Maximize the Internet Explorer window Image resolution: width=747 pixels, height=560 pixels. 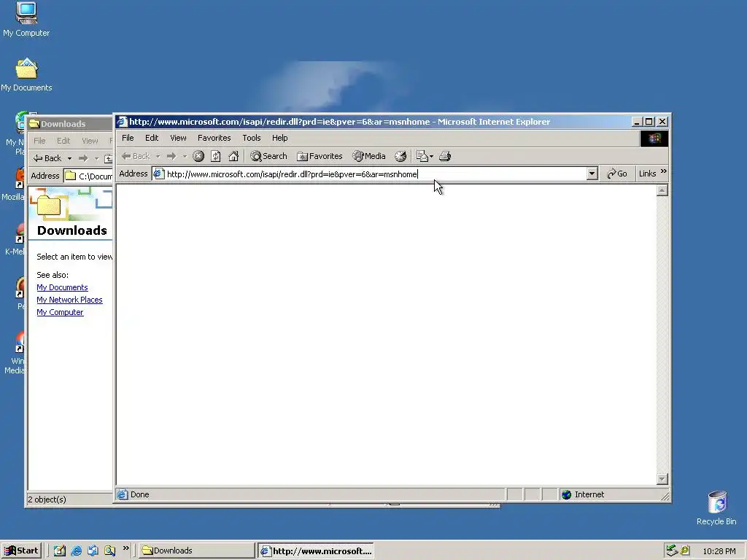coord(649,122)
